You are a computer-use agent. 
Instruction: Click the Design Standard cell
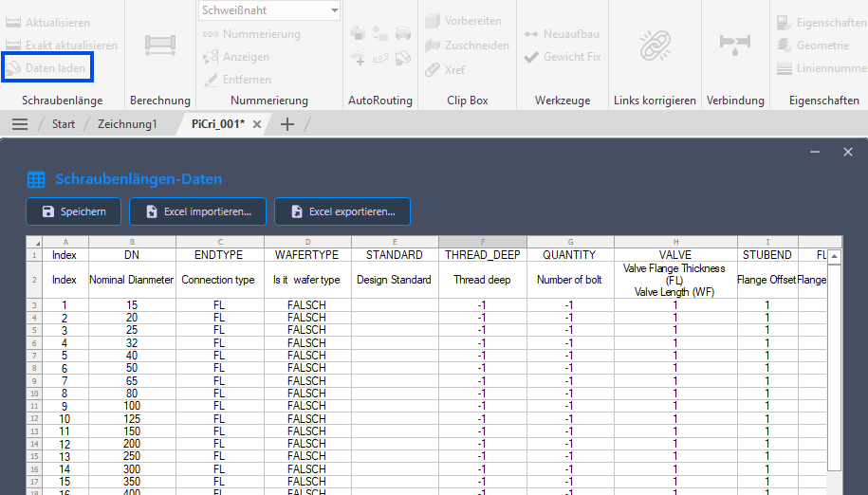pos(395,280)
